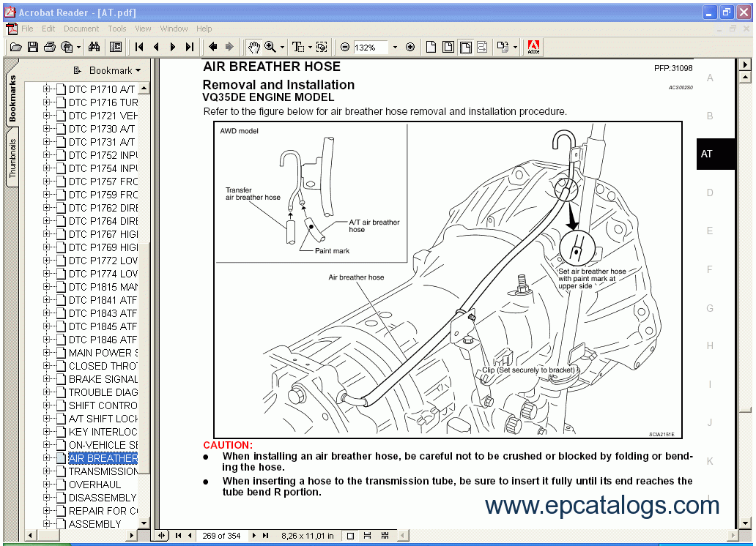Screen dimensions: 756x546
Task: Open the DISASSEMBLY bookmark
Action: click(103, 498)
